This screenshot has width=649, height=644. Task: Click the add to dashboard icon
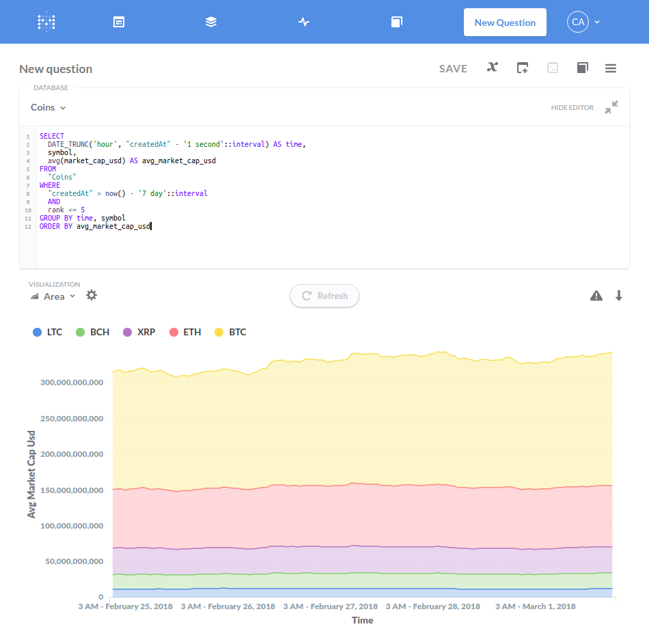523,68
